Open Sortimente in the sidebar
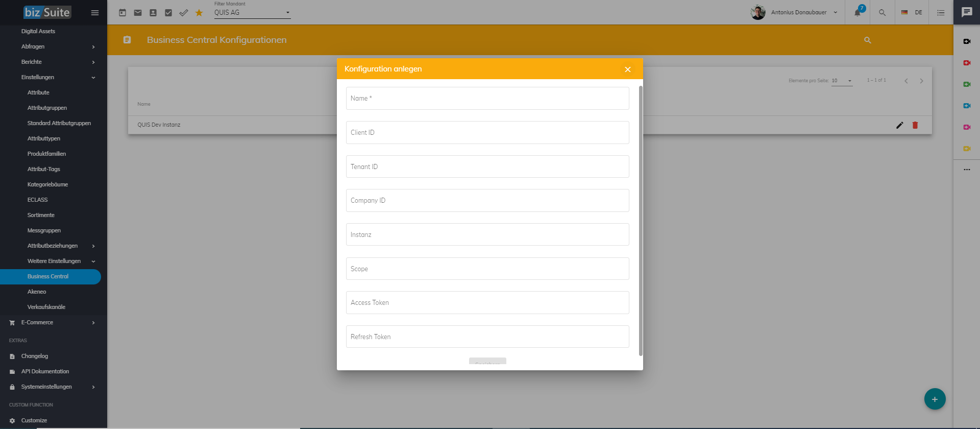The height and width of the screenshot is (429, 980). coord(41,215)
